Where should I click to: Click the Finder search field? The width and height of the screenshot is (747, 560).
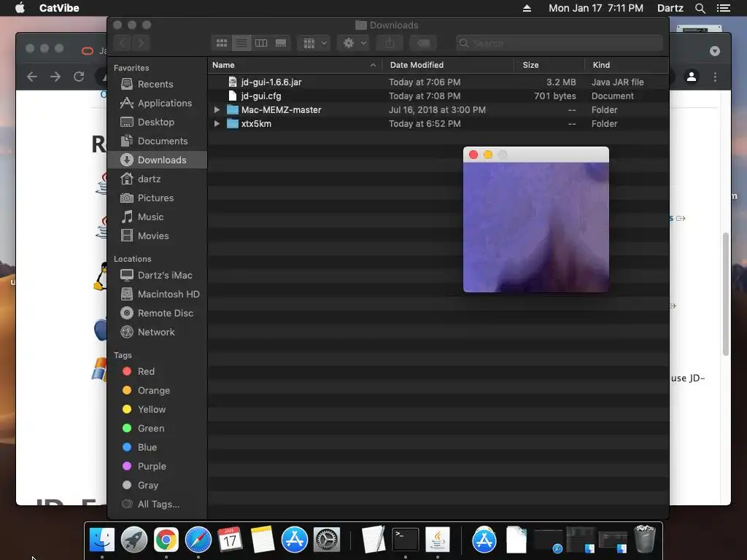click(x=560, y=43)
